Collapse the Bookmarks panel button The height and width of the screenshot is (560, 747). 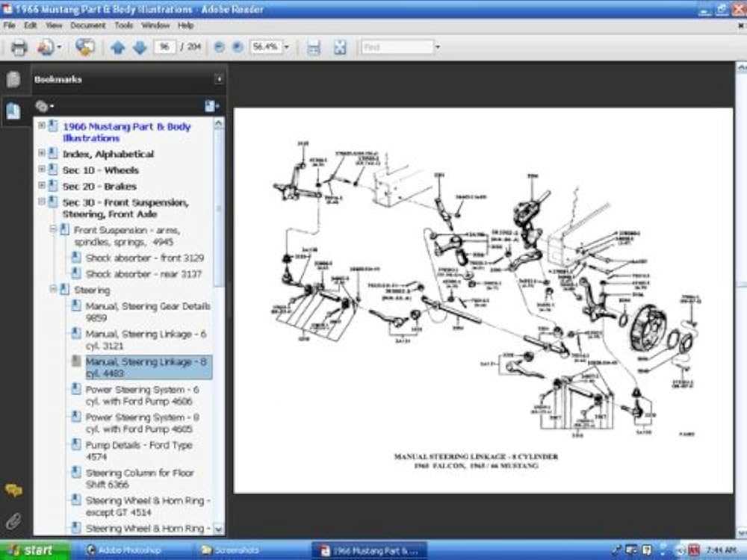(x=219, y=79)
